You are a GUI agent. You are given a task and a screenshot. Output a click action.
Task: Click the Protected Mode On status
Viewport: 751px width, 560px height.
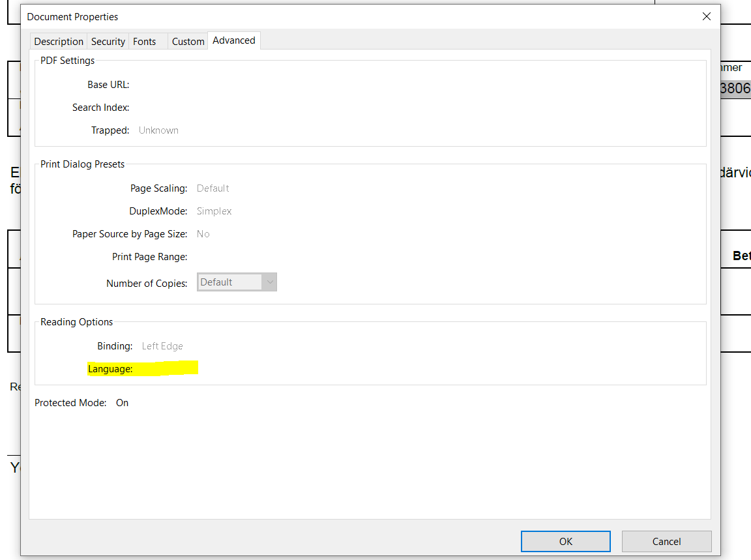tap(122, 403)
